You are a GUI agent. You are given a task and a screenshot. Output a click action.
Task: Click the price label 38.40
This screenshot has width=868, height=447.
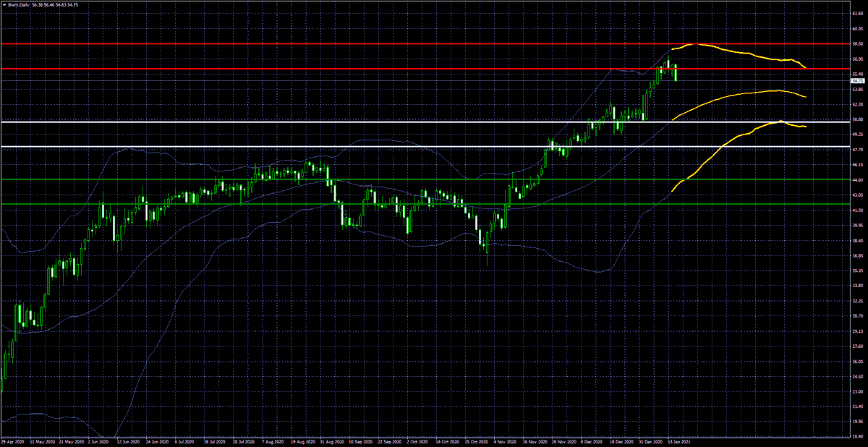pos(857,241)
